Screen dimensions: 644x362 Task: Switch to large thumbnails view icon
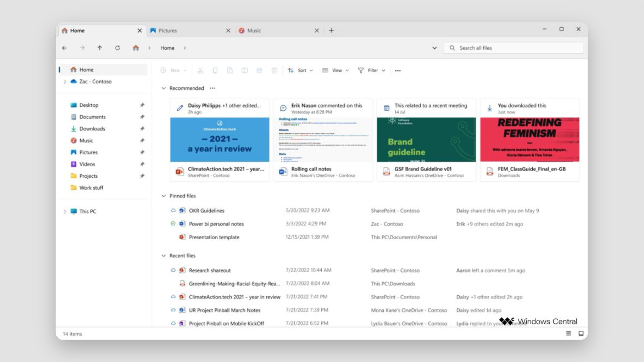[581, 334]
